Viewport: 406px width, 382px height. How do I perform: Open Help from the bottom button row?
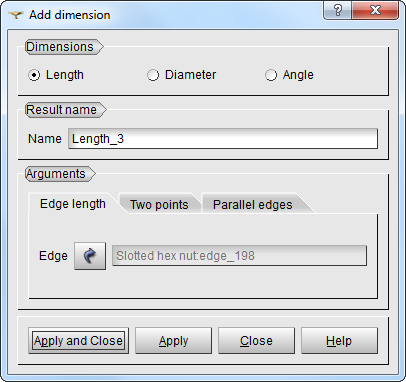(x=339, y=341)
